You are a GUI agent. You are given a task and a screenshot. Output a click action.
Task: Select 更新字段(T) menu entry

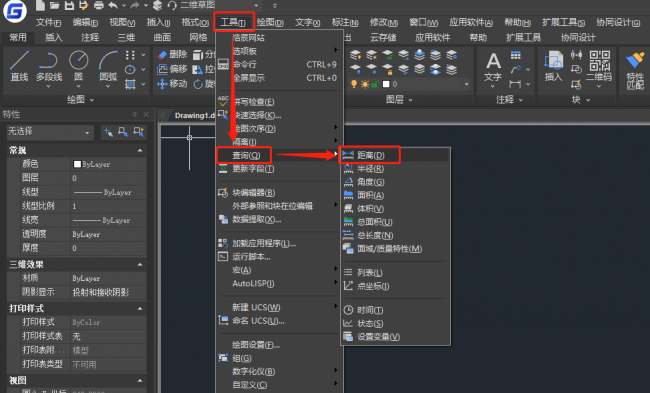coord(279,169)
